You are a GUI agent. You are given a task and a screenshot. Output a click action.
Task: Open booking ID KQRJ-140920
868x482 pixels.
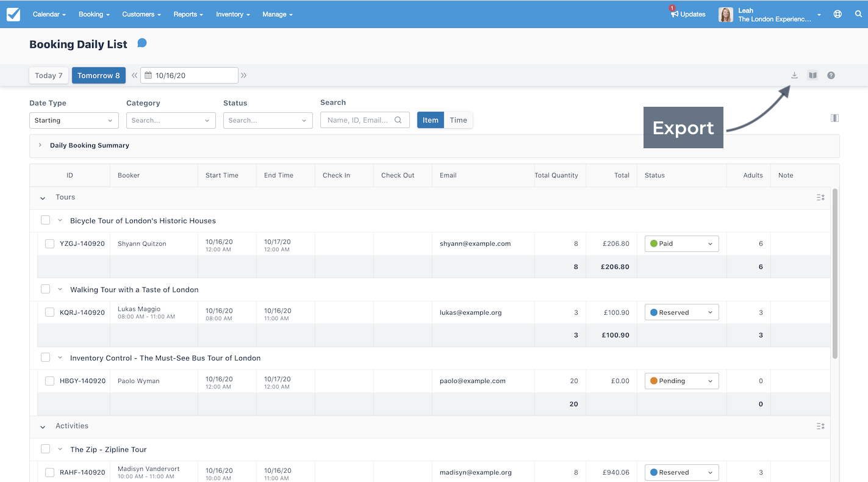[x=82, y=312]
